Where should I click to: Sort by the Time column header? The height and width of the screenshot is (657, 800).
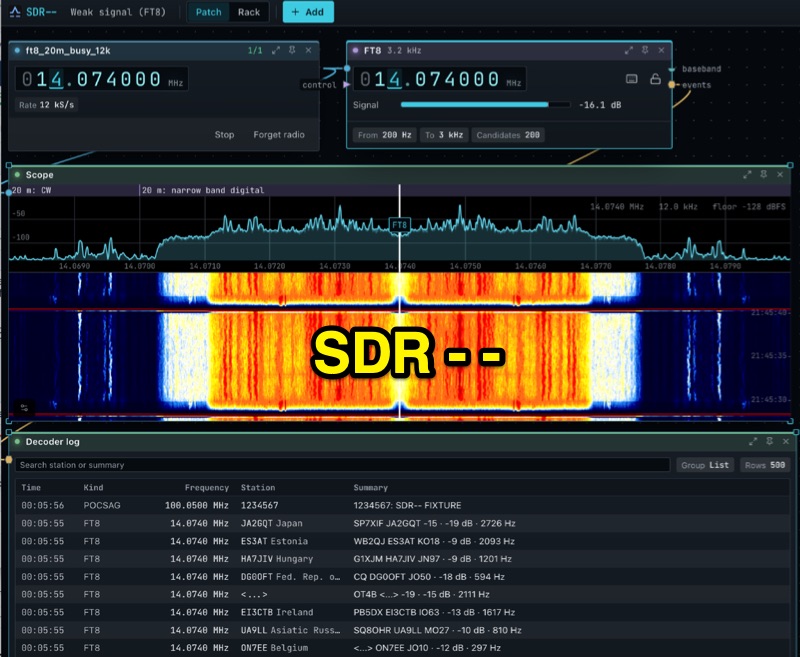coord(31,488)
